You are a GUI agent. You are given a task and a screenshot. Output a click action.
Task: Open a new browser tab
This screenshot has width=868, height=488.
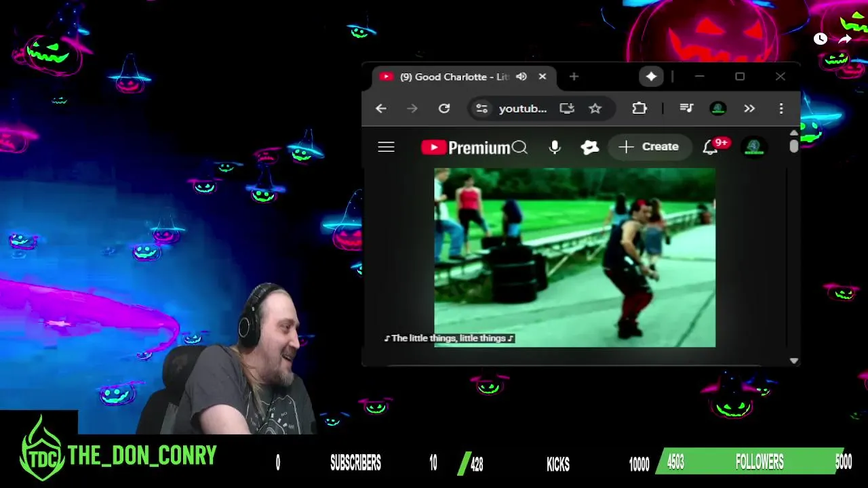pos(574,77)
